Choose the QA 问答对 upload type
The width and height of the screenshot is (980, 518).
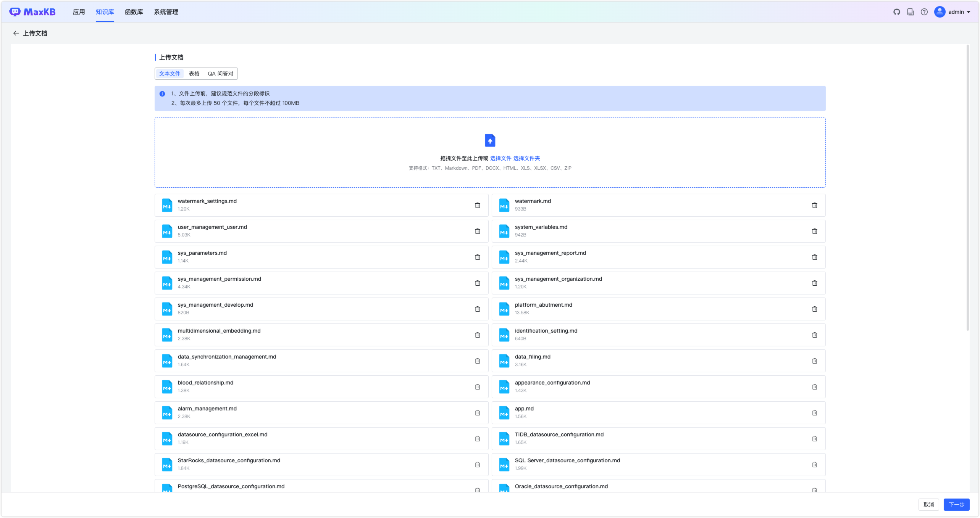[x=220, y=74]
